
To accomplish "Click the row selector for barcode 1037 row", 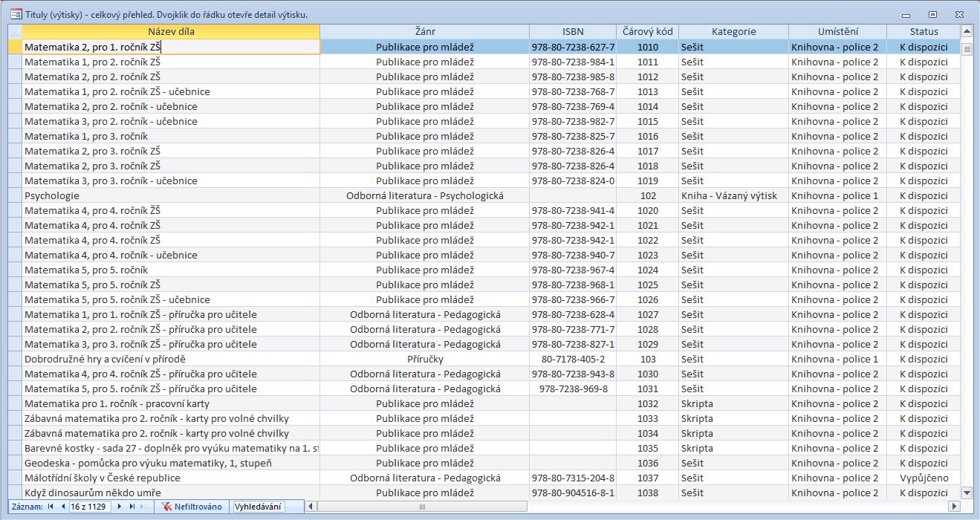I will click(x=15, y=478).
